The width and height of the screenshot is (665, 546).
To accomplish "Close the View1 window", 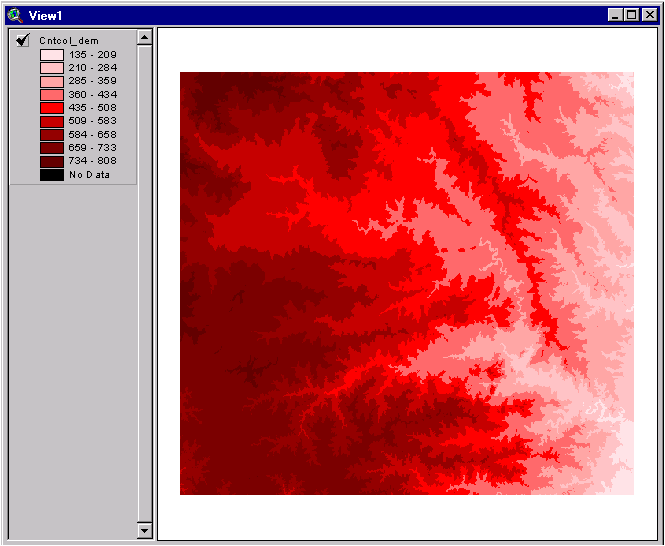I will pyautogui.click(x=649, y=15).
